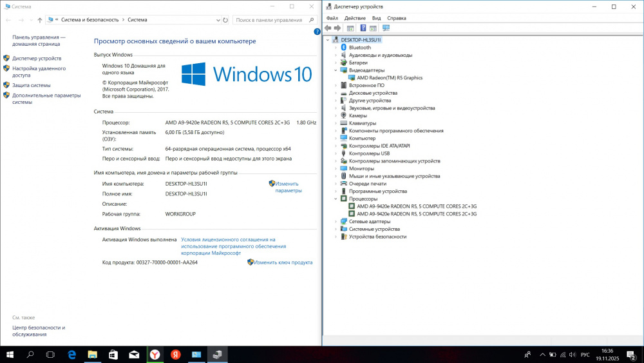Select the AMD Radeon(TM) R5 Graphics device
This screenshot has width=644, height=363.
[x=394, y=78]
